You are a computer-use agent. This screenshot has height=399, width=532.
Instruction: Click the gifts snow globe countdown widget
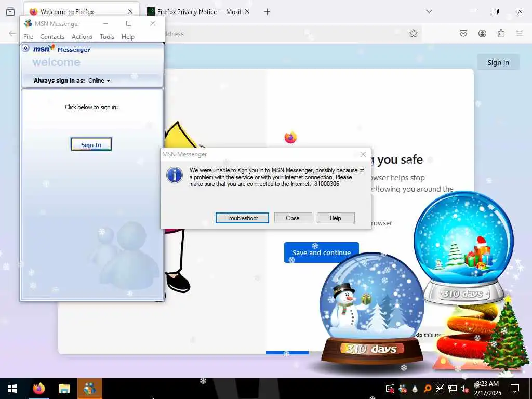463,248
